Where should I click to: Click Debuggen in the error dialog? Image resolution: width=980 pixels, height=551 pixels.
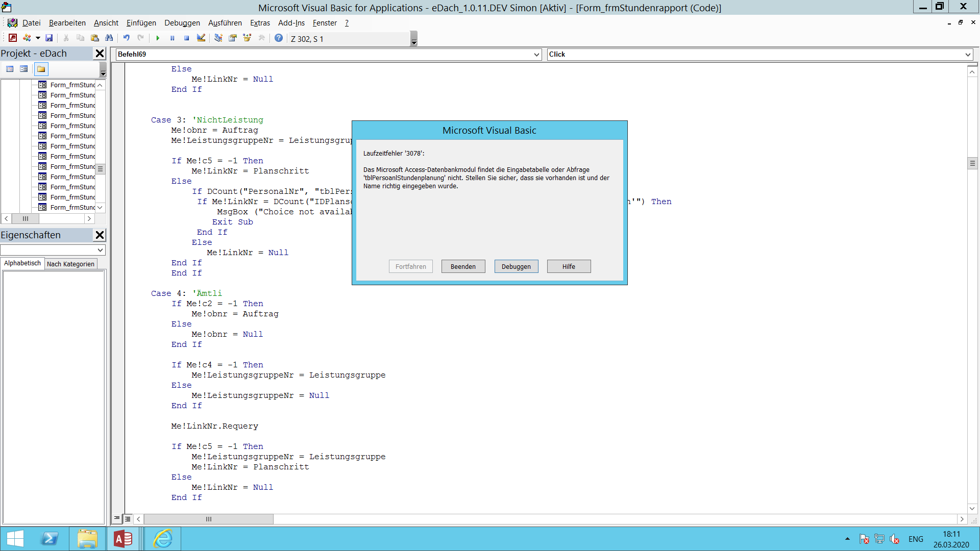(516, 266)
